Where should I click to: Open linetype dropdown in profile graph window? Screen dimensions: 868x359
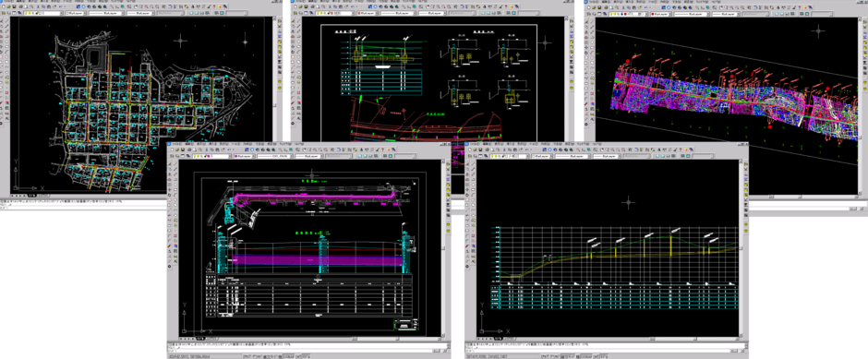(x=573, y=156)
